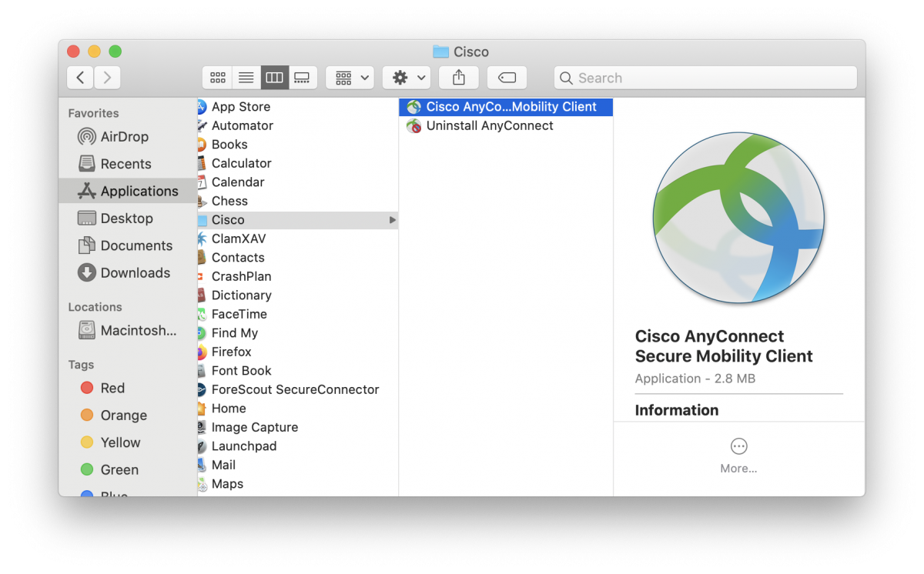Click the Cisco folder title in titlebar
The width and height of the screenshot is (924, 574).
pos(461,52)
